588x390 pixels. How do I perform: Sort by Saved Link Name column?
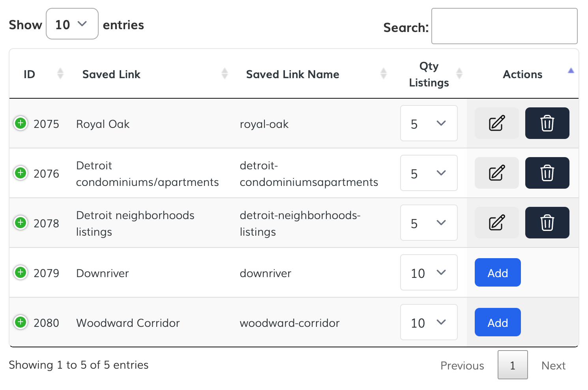[292, 74]
